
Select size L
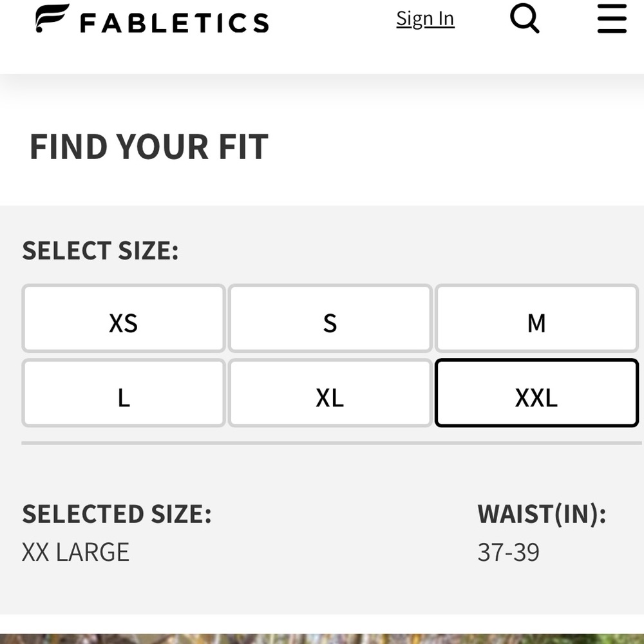123,393
